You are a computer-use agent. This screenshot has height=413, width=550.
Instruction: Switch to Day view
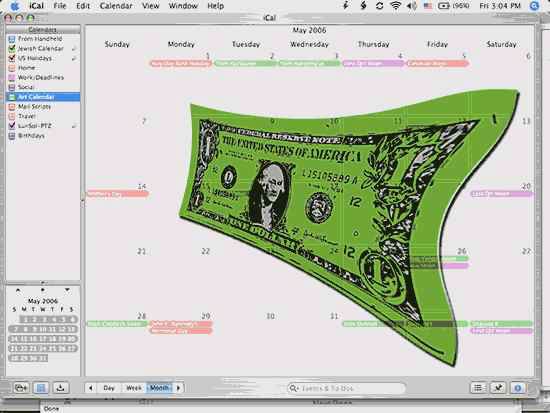coord(109,388)
